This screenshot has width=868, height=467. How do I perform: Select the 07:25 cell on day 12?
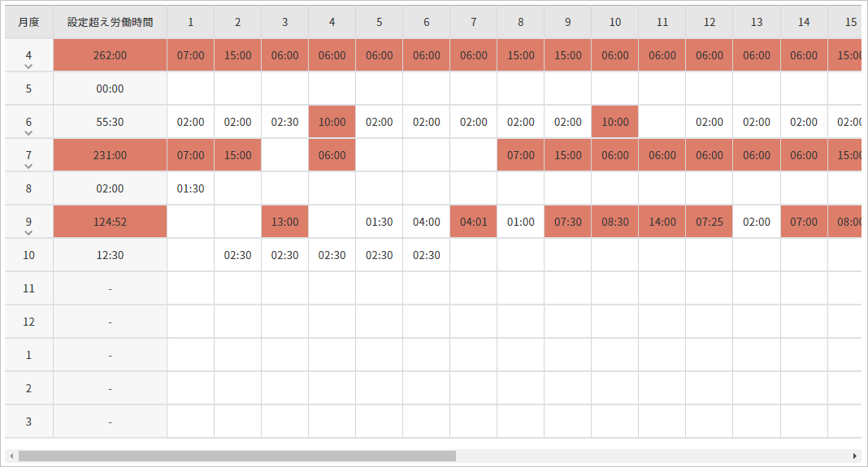(709, 222)
